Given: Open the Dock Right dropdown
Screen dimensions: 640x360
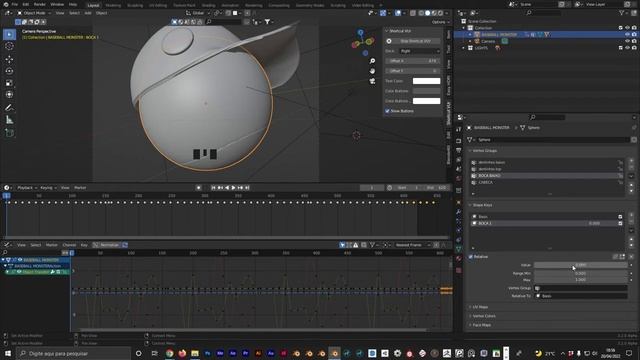Looking at the screenshot, I should tap(420, 51).
